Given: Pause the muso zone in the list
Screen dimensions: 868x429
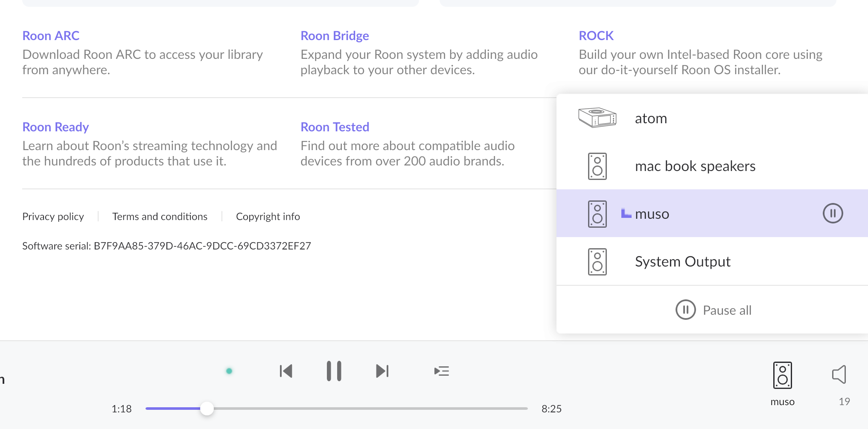Looking at the screenshot, I should click(833, 213).
